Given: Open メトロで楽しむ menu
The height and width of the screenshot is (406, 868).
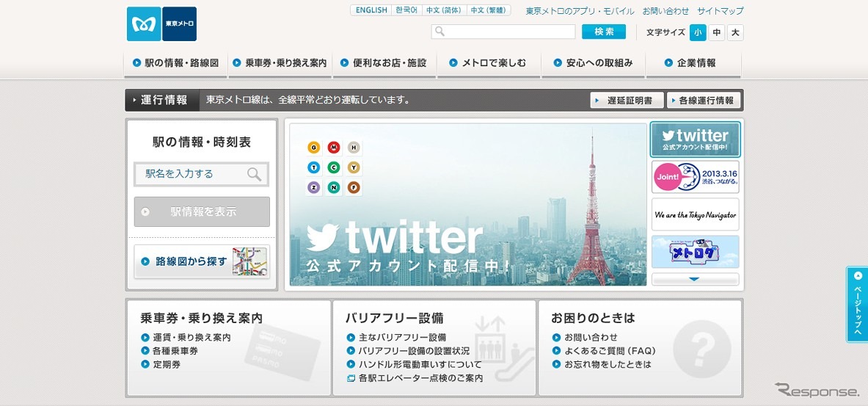Looking at the screenshot, I should coord(488,63).
